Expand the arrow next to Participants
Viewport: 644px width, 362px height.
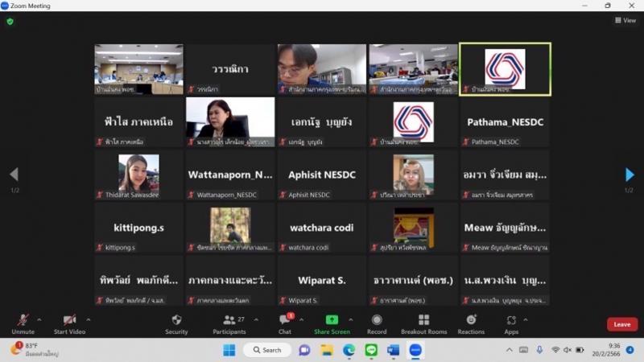pyautogui.click(x=256, y=319)
